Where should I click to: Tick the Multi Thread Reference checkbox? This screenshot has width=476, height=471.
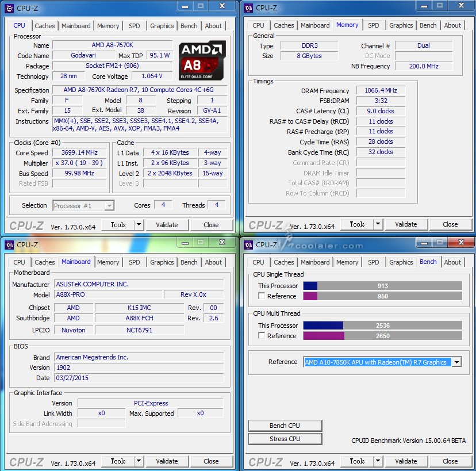262,335
